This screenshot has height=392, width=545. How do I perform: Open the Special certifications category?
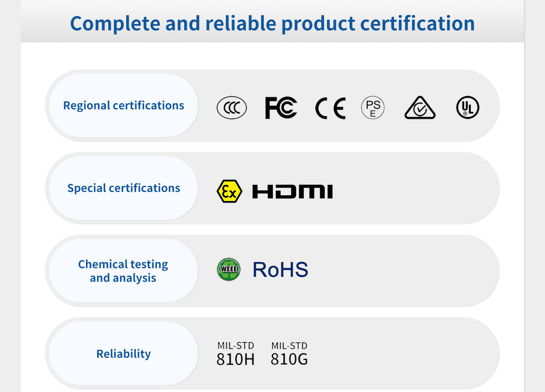click(x=123, y=188)
